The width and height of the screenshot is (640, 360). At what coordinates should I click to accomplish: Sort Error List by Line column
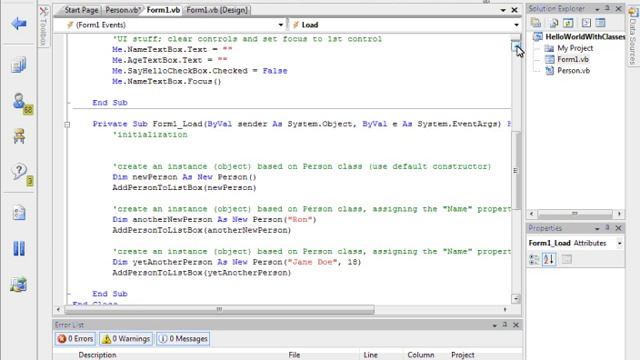coord(371,355)
